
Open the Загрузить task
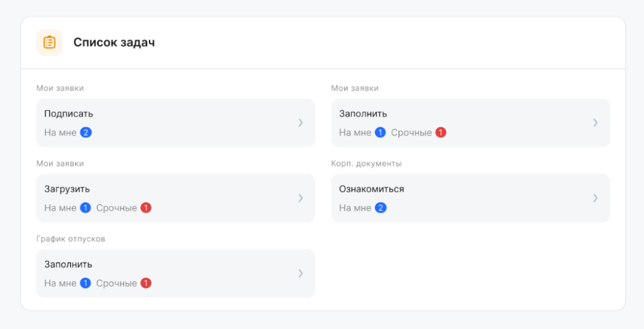67,189
